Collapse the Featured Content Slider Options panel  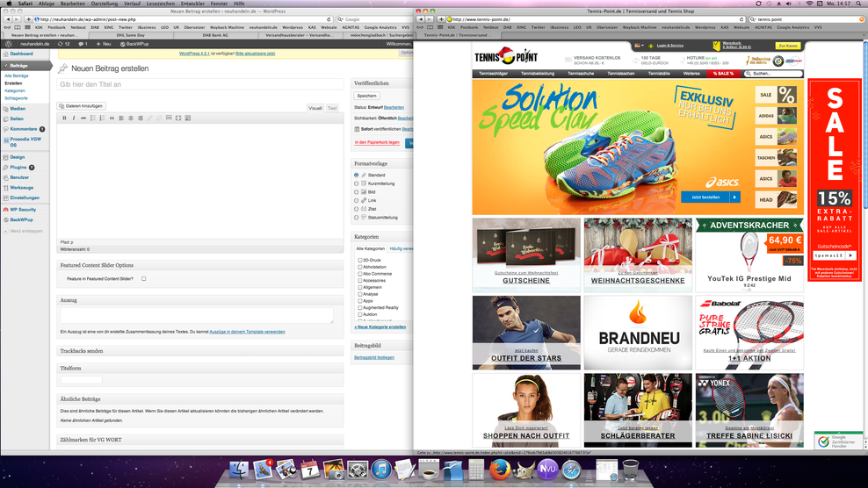point(199,265)
